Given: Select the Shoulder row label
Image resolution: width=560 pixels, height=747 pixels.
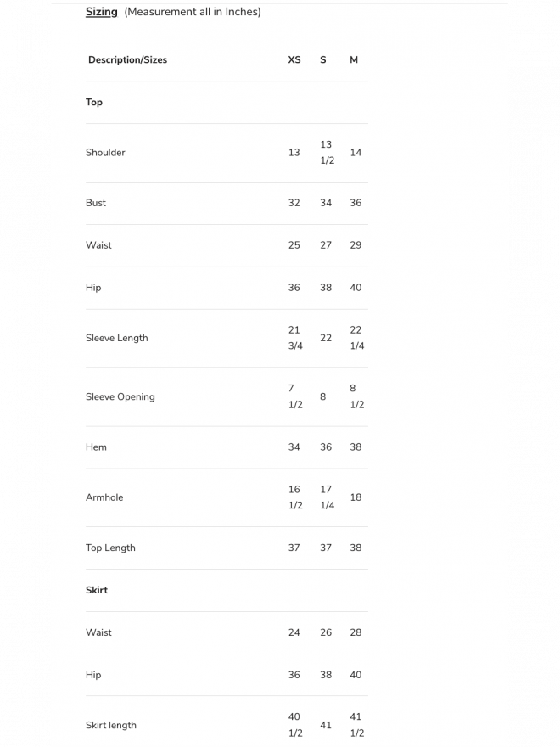Looking at the screenshot, I should 105,153.
